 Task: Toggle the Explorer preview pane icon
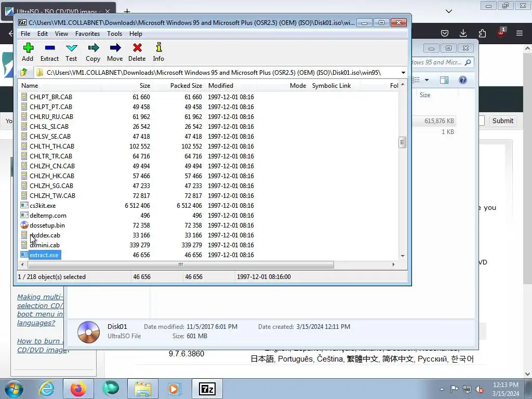444,80
